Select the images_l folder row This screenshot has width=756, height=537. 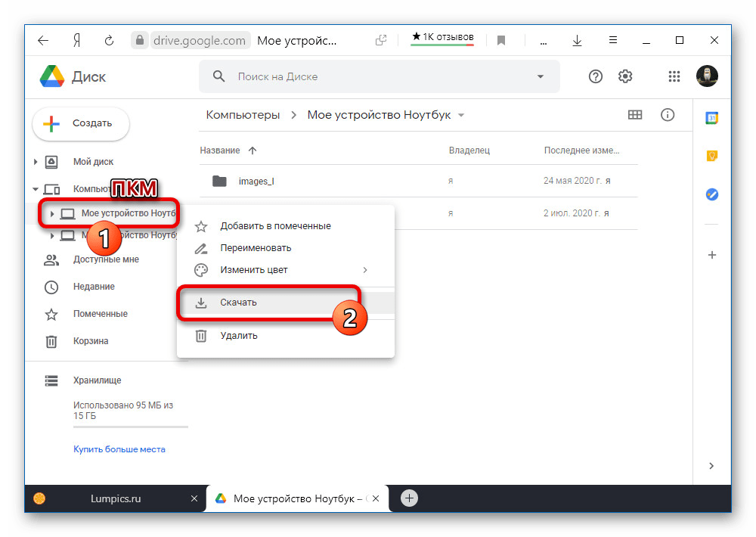(419, 181)
